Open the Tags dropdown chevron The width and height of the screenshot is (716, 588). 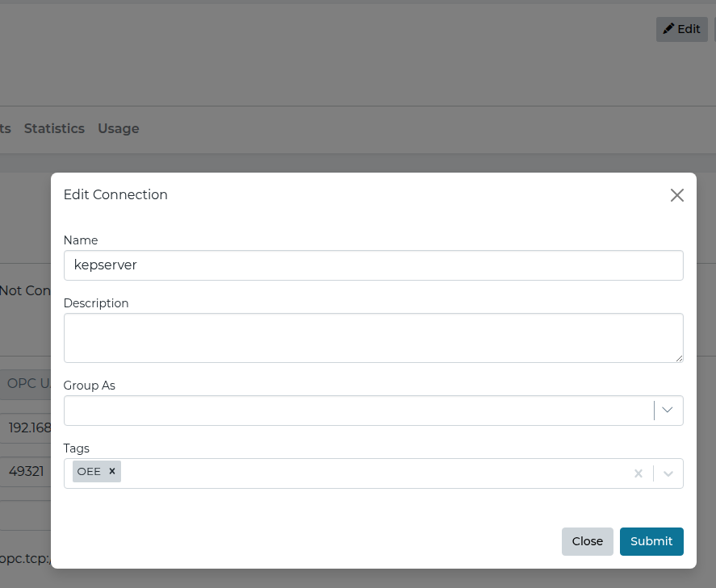coord(668,473)
